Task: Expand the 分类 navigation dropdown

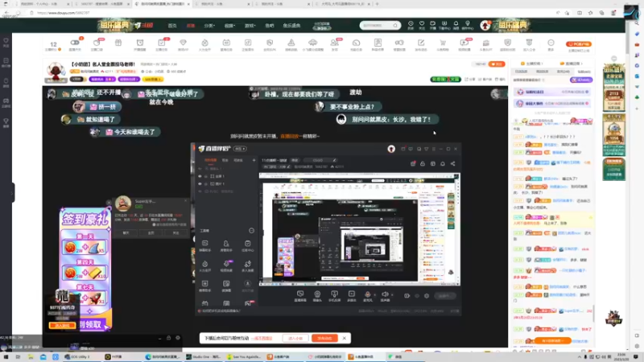Action: (209, 26)
